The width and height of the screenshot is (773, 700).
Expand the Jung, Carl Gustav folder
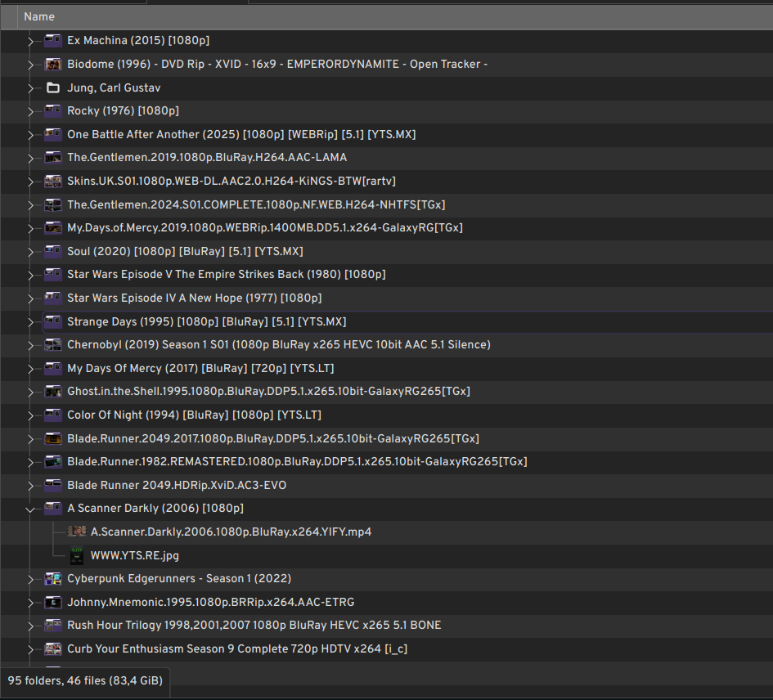click(30, 88)
